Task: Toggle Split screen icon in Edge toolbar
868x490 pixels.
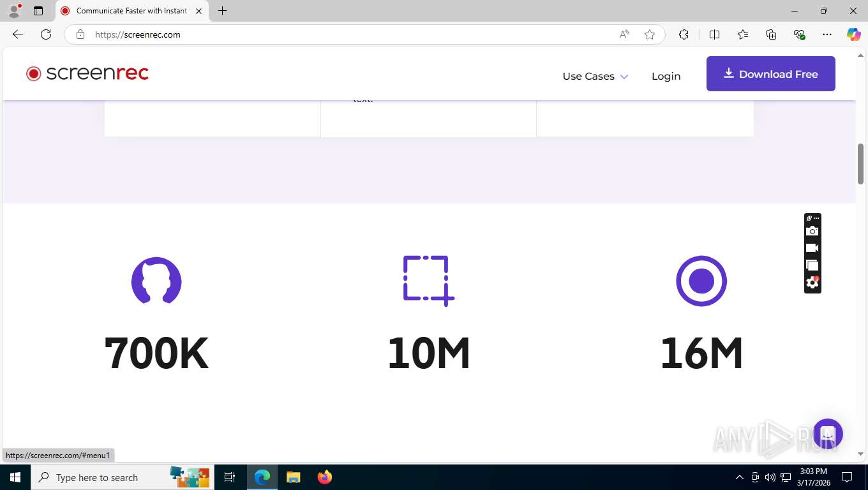Action: click(x=714, y=34)
